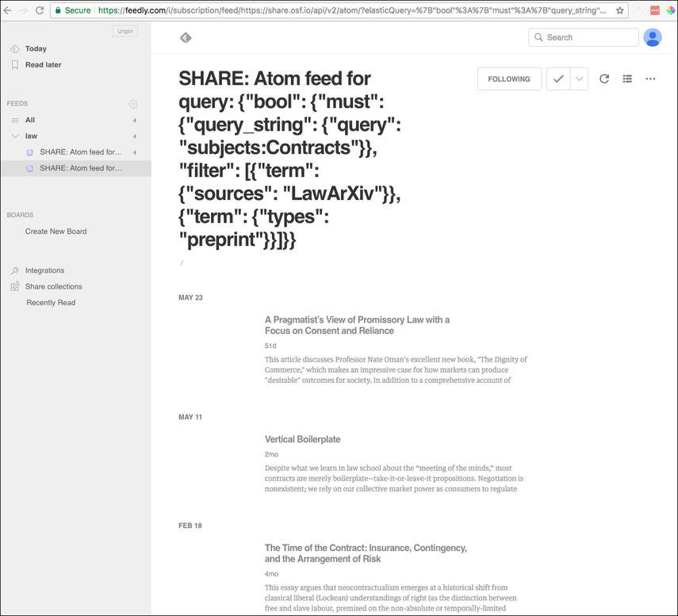
Task: Refresh the feed with circular arrow icon
Action: pyautogui.click(x=604, y=78)
